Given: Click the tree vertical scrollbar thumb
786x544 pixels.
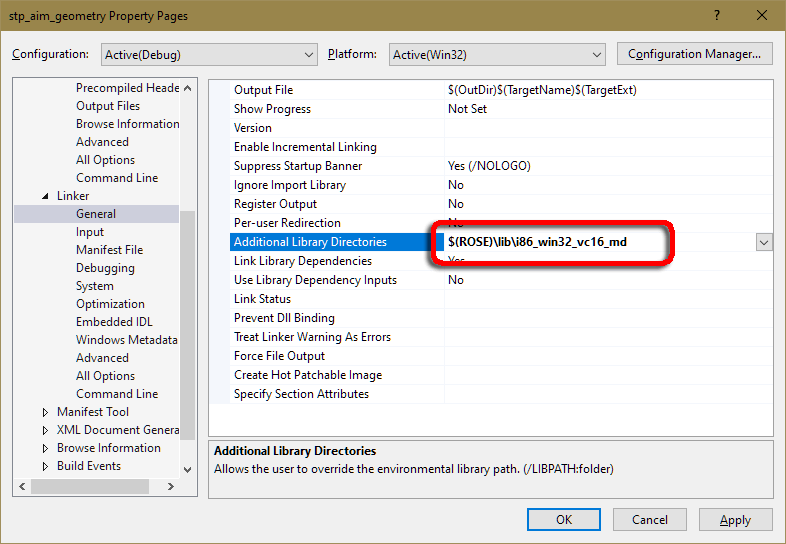Looking at the screenshot, I should pos(187,325).
